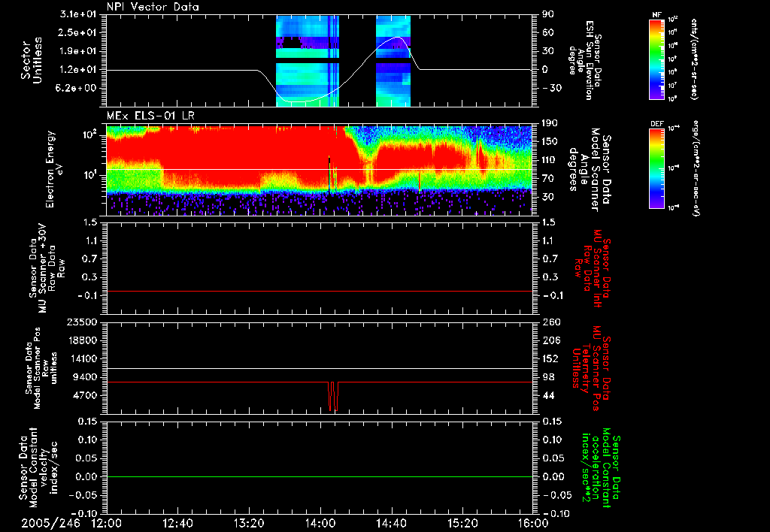The width and height of the screenshot is (770, 532).
Task: Click the green 'Model Constant acceleration' label
Action: [600, 469]
